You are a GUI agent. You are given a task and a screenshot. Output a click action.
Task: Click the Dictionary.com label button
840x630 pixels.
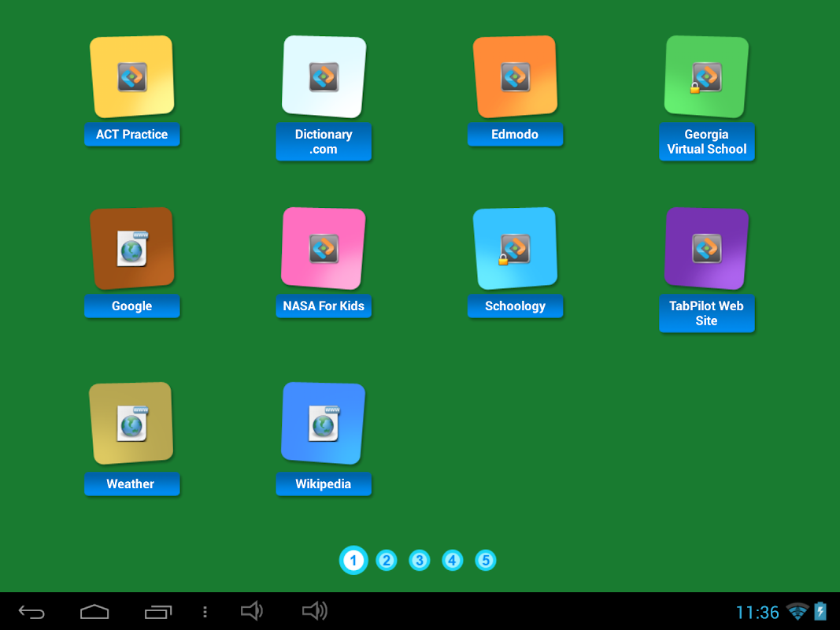(x=324, y=142)
